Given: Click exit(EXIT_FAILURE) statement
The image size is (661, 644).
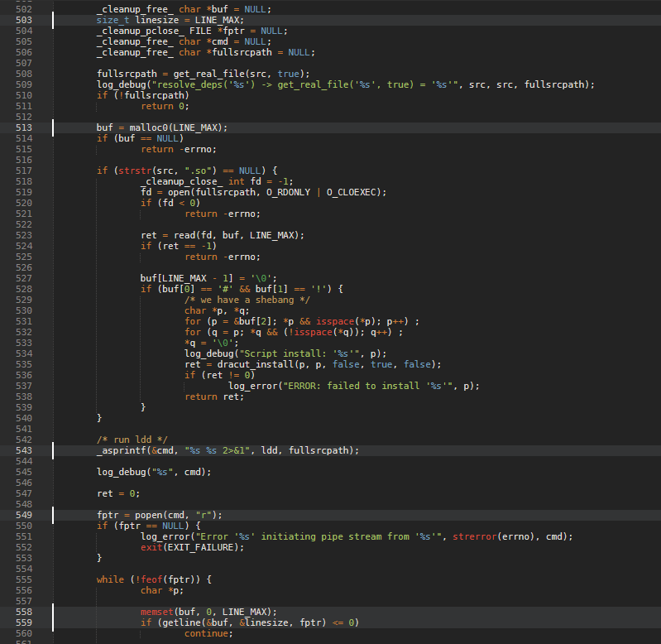Looking at the screenshot, I should (193, 547).
